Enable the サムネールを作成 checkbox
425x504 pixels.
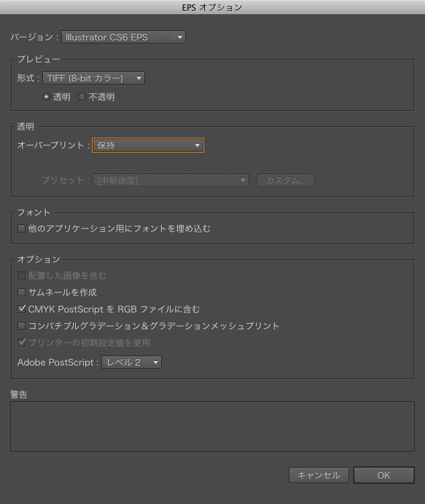point(21,292)
